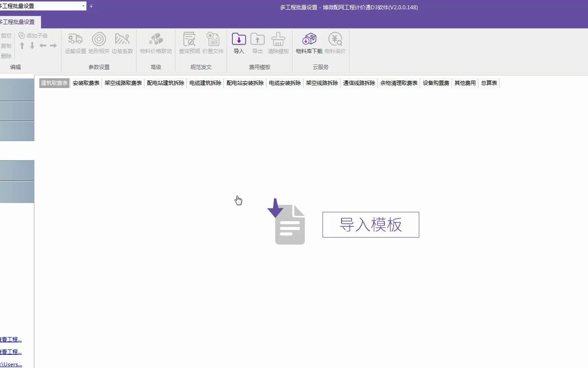Click the central 导入模板 import template button

(x=371, y=224)
